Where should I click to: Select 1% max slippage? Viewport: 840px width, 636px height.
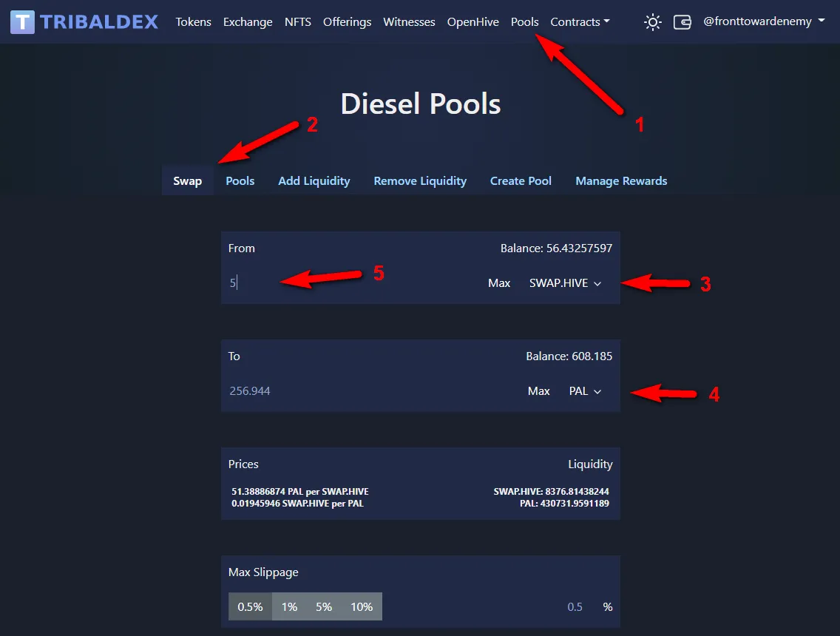click(x=289, y=606)
